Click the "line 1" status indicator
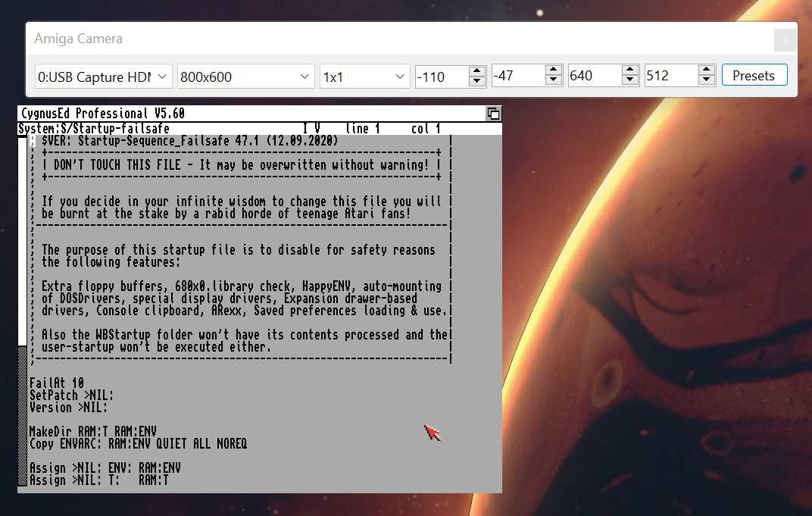The image size is (812, 516). point(363,129)
